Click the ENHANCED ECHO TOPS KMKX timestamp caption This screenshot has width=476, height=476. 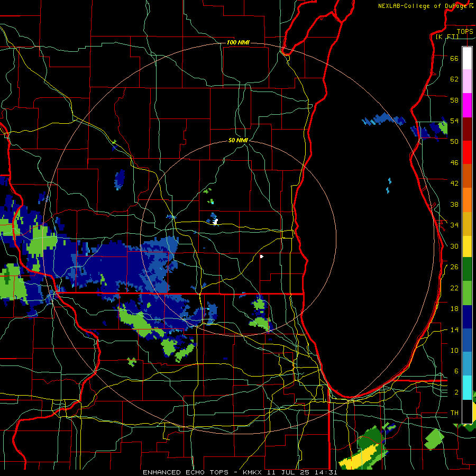coord(240,472)
